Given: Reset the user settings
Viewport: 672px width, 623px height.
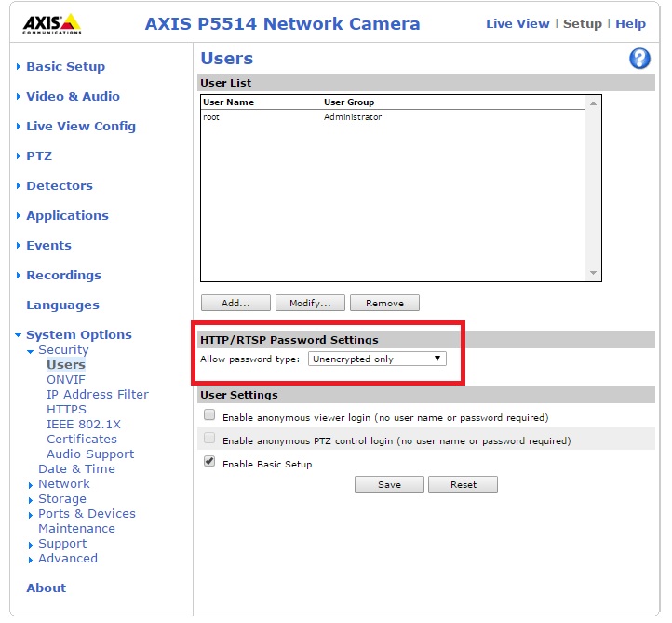Looking at the screenshot, I should (x=464, y=484).
